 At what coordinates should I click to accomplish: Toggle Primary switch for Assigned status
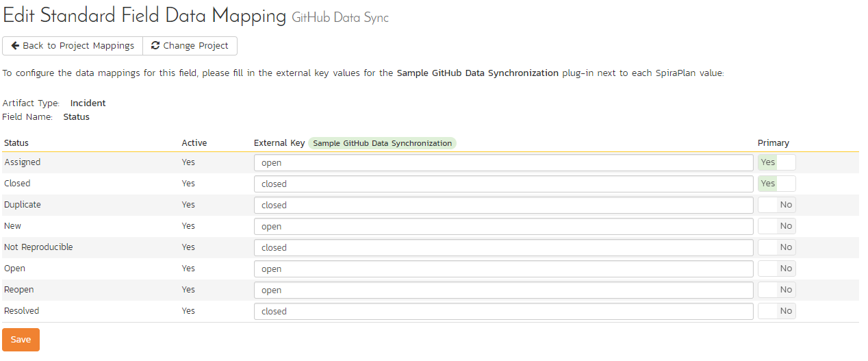(x=777, y=162)
